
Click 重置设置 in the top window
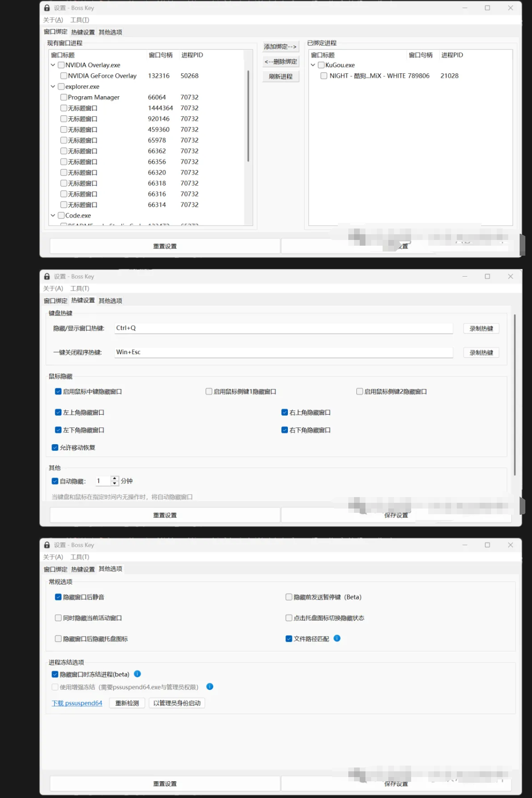tap(165, 246)
